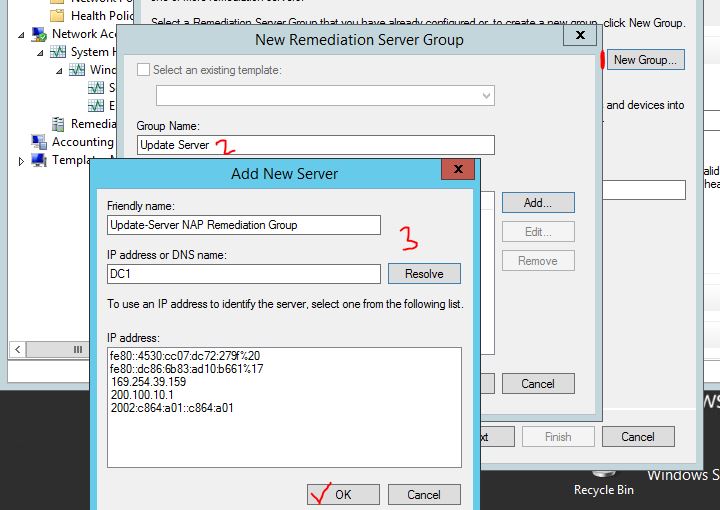The width and height of the screenshot is (720, 510).
Task: Click the Resolve button
Action: (x=424, y=274)
